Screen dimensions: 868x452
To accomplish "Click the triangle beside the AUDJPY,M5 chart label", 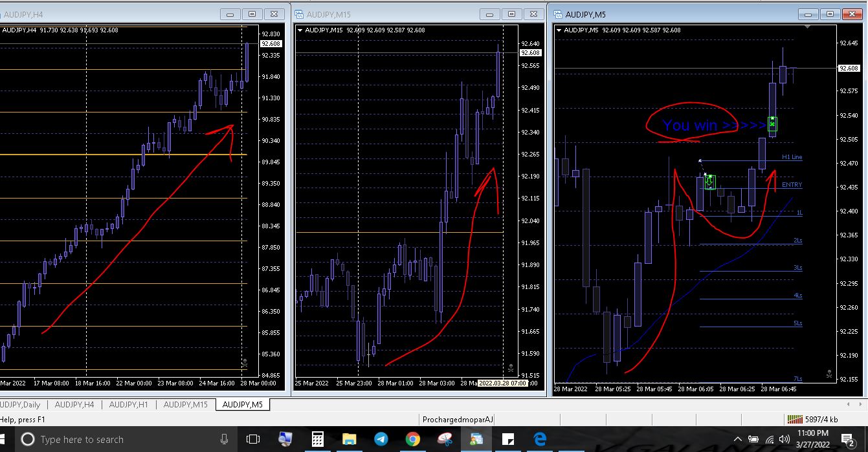I will pyautogui.click(x=559, y=30).
